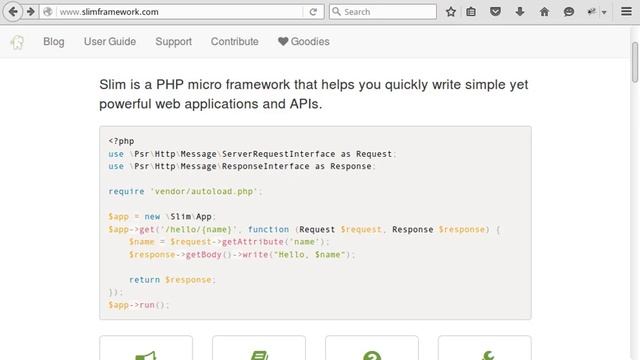
Task: Open the Firefox hamburger menu
Action: [627, 11]
